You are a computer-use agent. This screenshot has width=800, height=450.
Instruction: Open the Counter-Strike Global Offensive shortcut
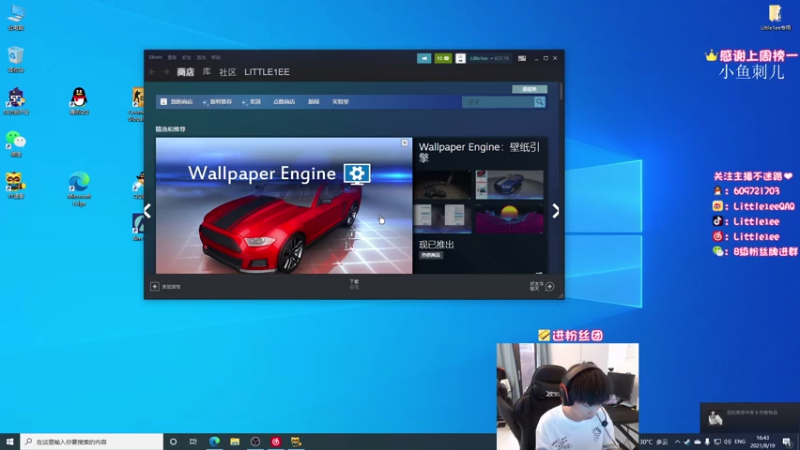pos(137,104)
